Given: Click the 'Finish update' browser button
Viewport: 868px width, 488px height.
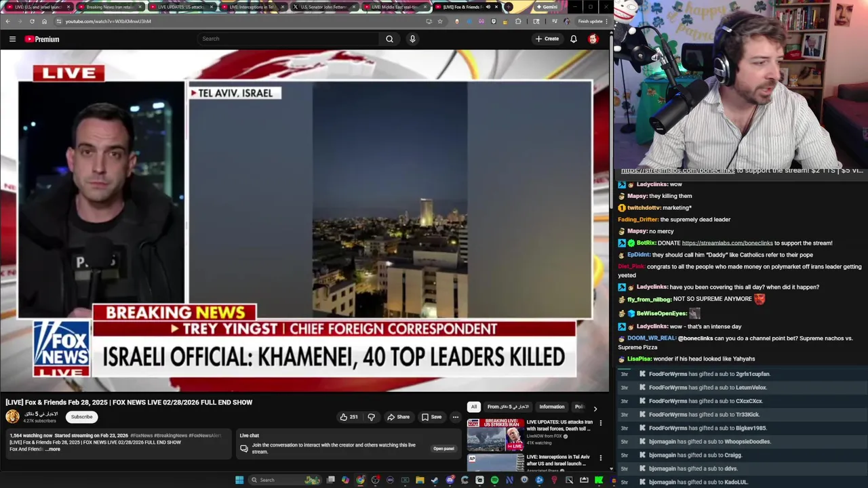Looking at the screenshot, I should tap(591, 21).
